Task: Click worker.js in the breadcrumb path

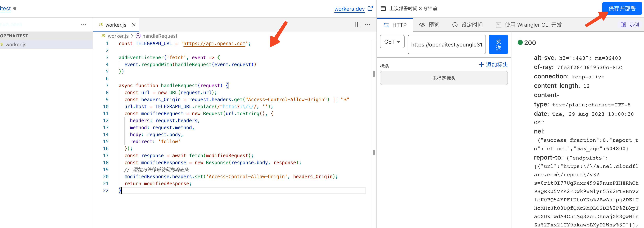Action: [118, 36]
